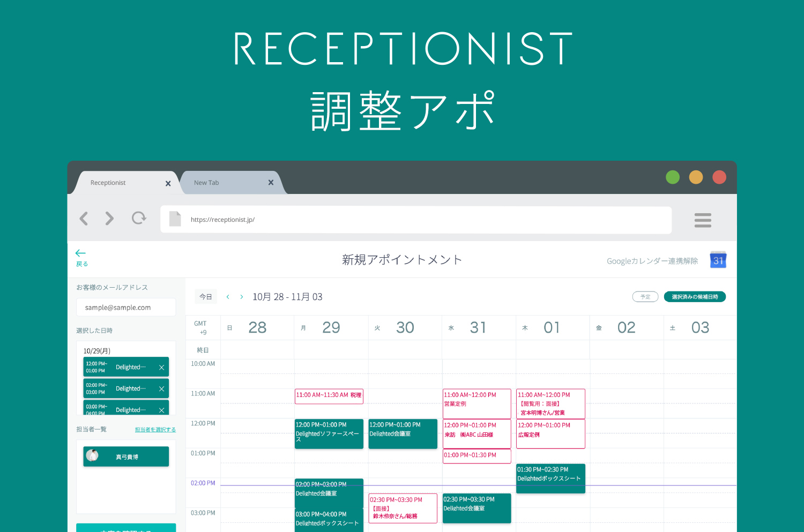Click the 新規アポイントメント page title
Image resolution: width=804 pixels, height=532 pixels.
point(402,260)
